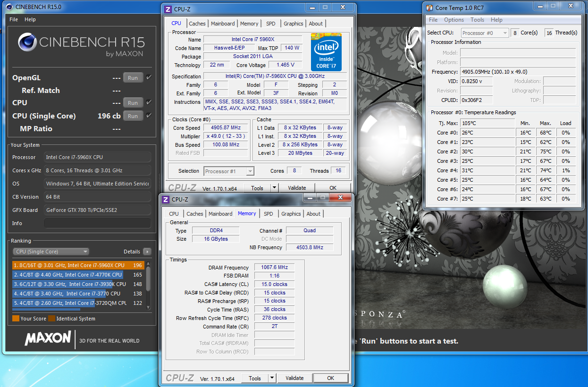Open the ranking type dropdown in Cinebench
588x387 pixels.
point(51,252)
